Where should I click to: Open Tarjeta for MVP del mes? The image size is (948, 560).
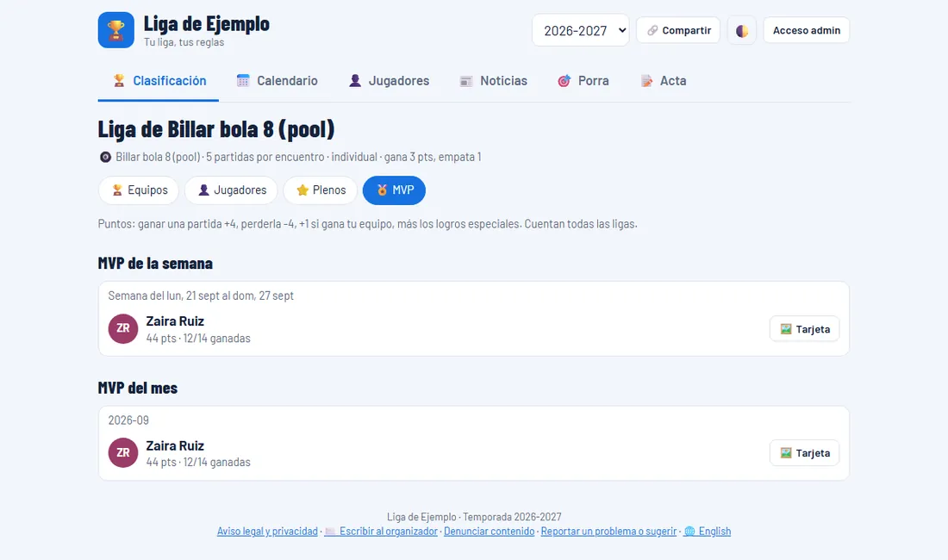pos(805,453)
